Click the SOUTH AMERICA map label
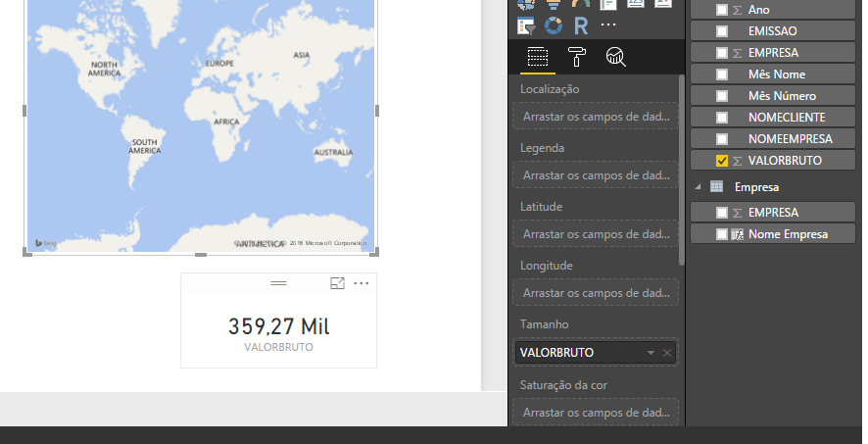Viewport: 868px width, 444px height. 144,146
